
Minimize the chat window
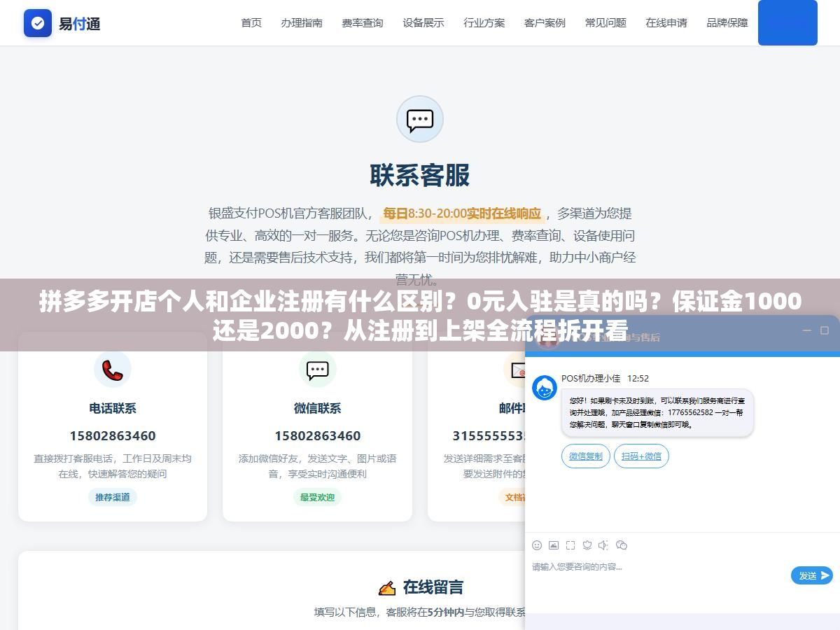806,330
